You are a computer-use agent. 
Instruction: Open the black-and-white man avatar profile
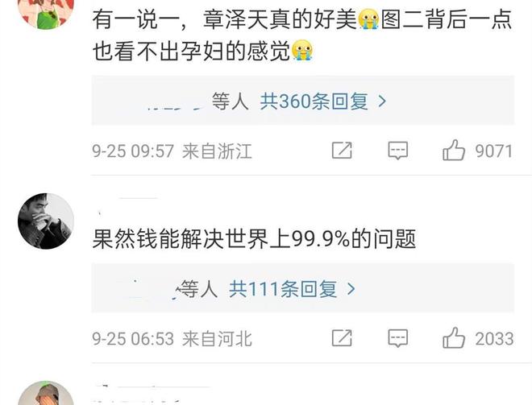[x=46, y=221]
